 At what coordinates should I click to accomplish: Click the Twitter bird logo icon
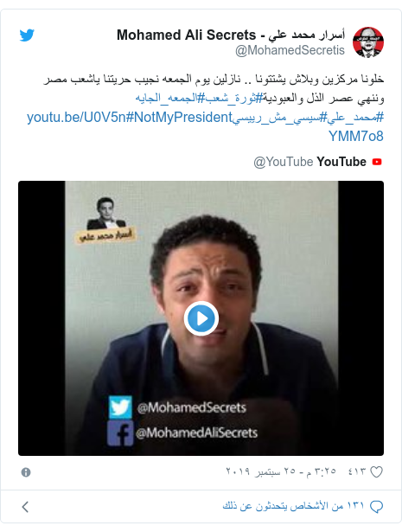(x=27, y=35)
